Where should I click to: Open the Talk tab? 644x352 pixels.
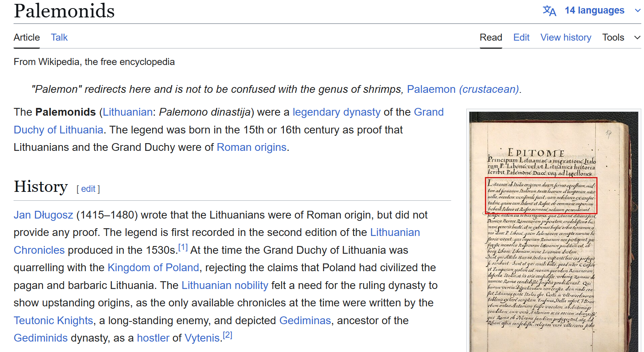tap(59, 38)
